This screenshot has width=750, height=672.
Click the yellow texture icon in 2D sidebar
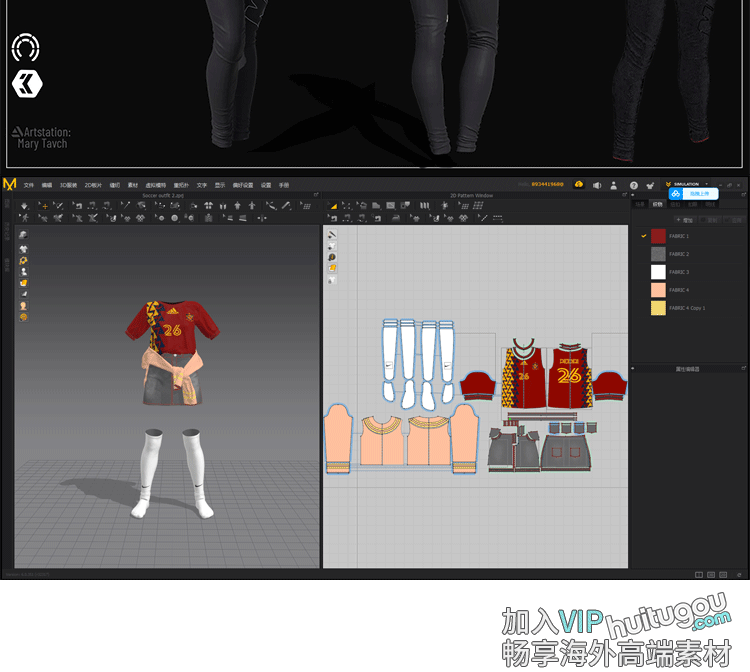coord(332,268)
